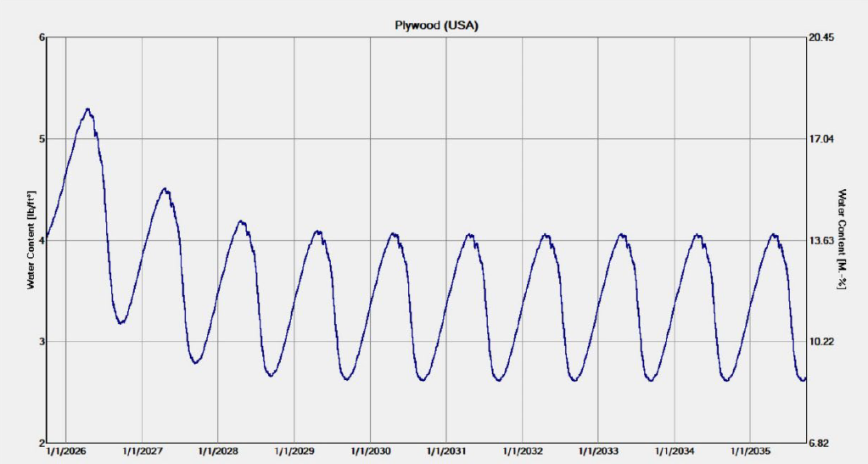Click the left axis tick label 6
The height and width of the screenshot is (464, 868).
tap(40, 38)
